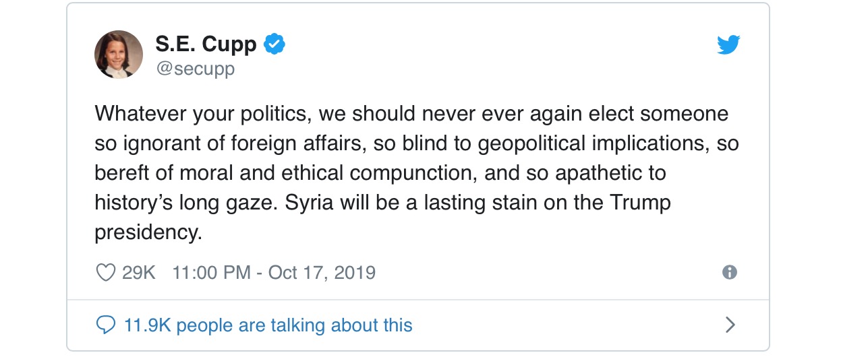Open the @secupp handle link
Viewport: 868px width, 359px height.
(195, 69)
